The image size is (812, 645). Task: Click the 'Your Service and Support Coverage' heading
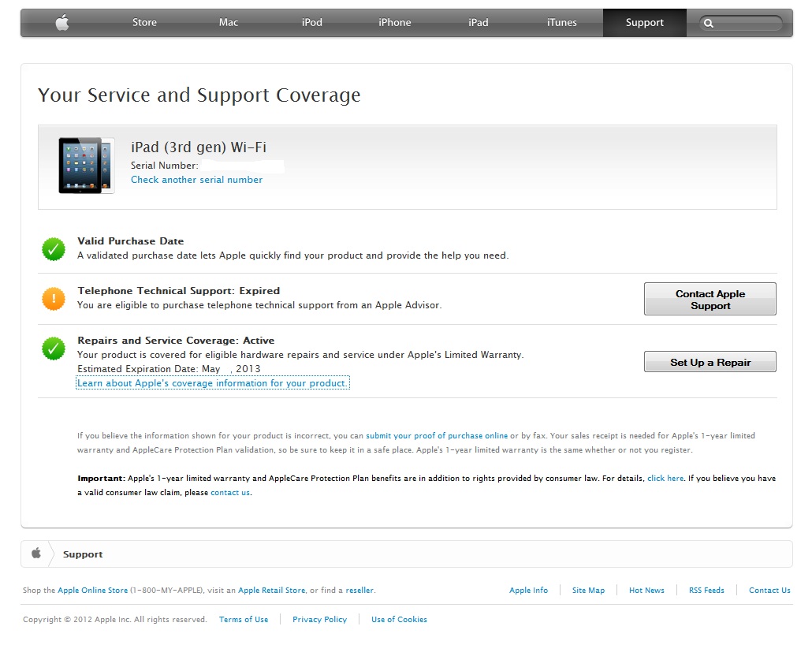[199, 95]
